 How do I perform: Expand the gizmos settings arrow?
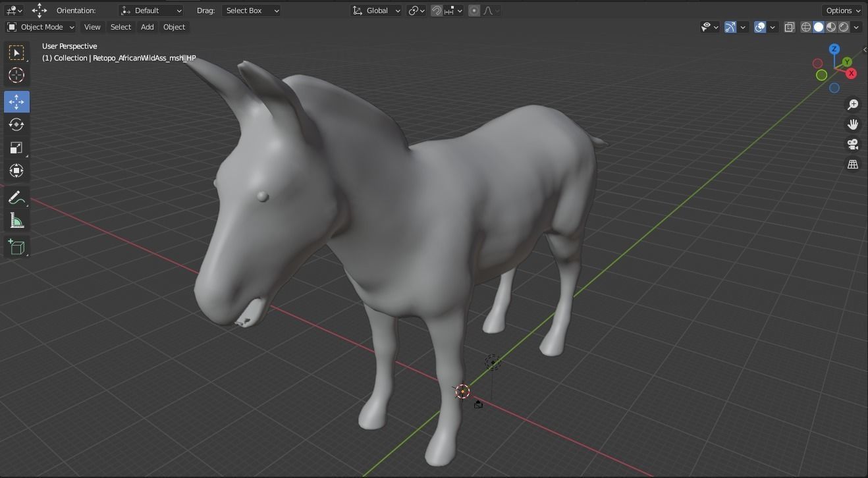coord(743,27)
